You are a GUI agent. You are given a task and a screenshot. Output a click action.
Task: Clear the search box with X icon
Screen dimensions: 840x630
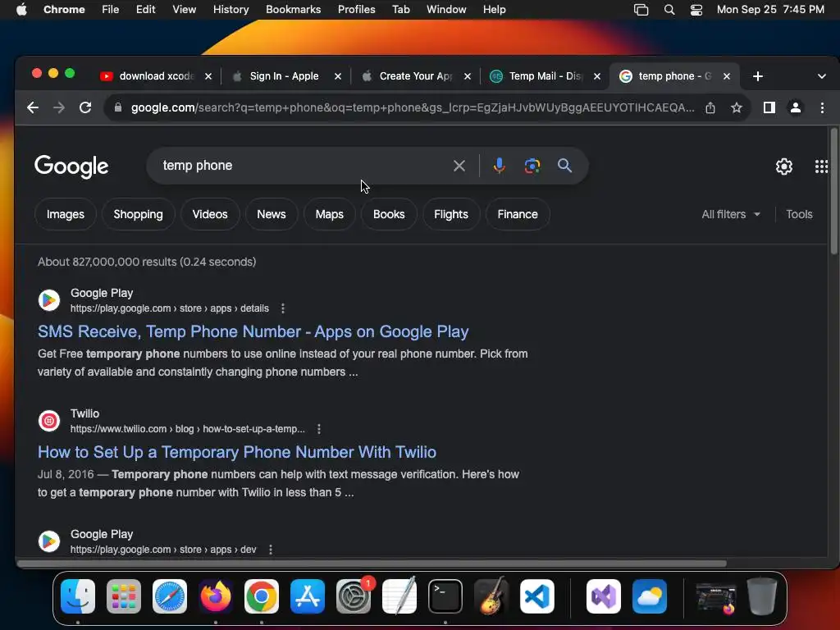[x=459, y=166]
